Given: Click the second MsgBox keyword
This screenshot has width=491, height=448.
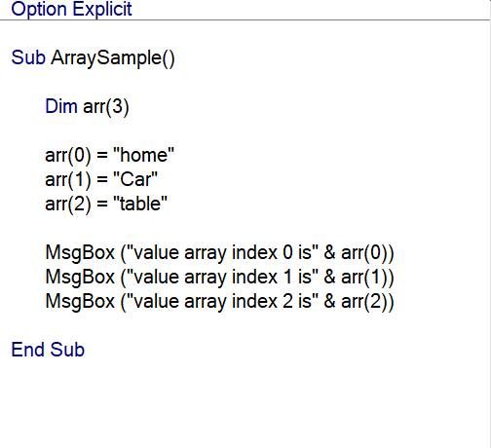Looking at the screenshot, I should [x=80, y=278].
